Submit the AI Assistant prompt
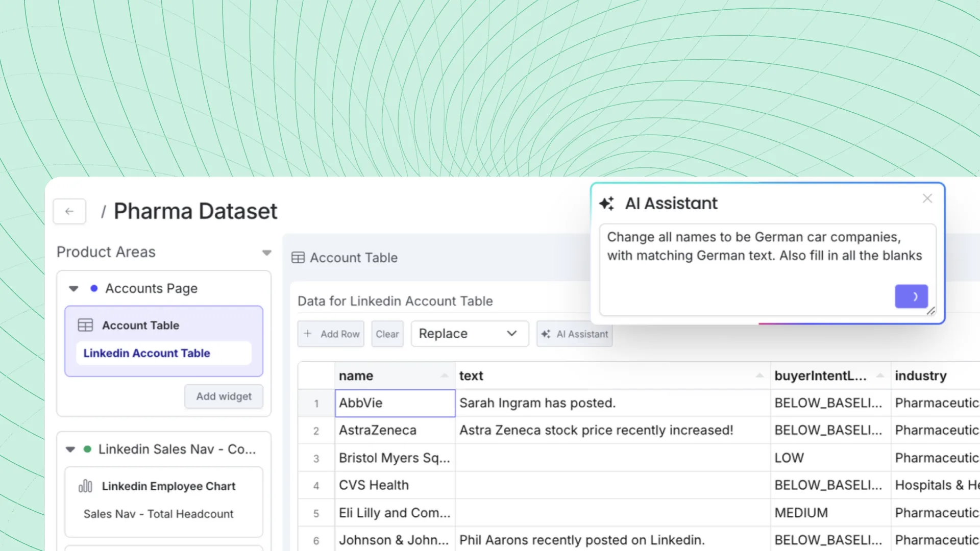Viewport: 980px width, 551px height. pos(911,296)
